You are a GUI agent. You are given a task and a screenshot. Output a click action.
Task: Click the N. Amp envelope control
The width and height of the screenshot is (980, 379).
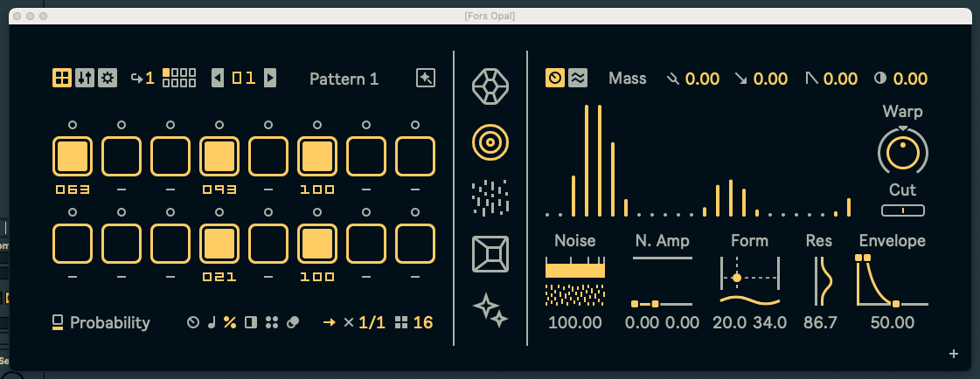pos(663,281)
